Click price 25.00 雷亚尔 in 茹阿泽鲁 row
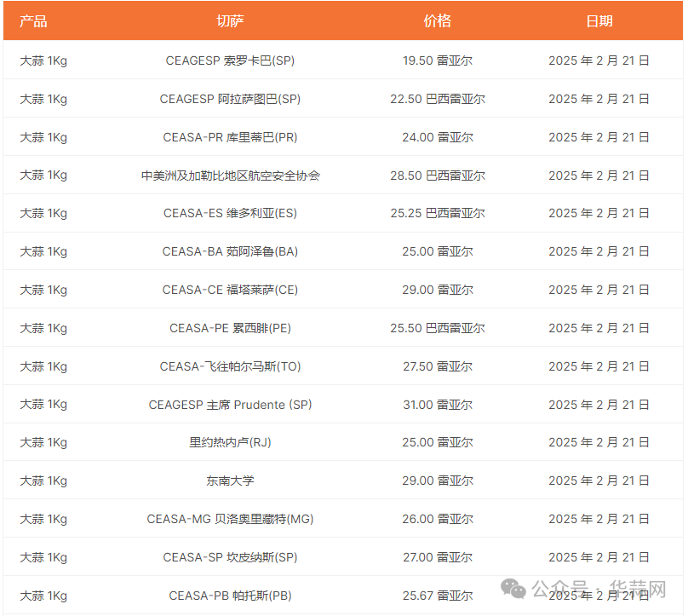 click(x=438, y=251)
